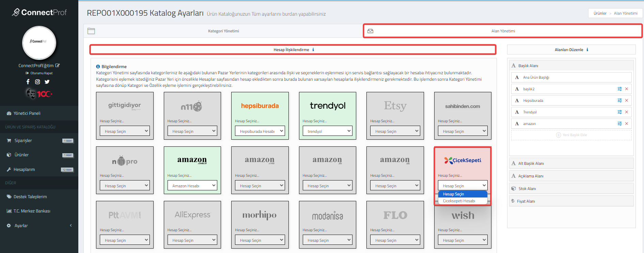Click the envelope icon on Alan Yönetimi tab
This screenshot has width=644, height=253.
point(371,31)
